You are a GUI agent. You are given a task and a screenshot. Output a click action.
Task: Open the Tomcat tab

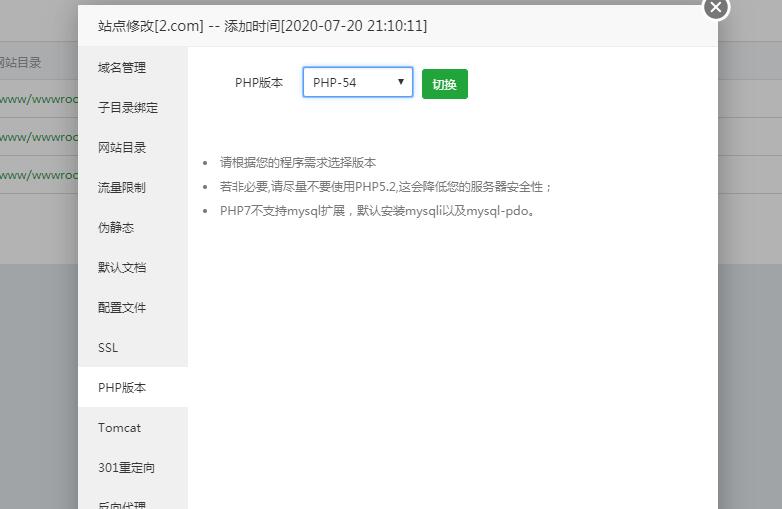point(133,427)
